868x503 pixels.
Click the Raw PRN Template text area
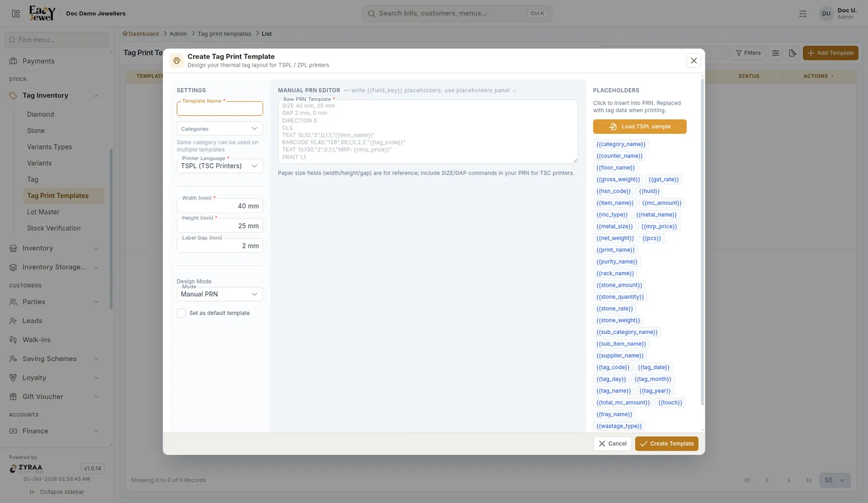pyautogui.click(x=428, y=132)
